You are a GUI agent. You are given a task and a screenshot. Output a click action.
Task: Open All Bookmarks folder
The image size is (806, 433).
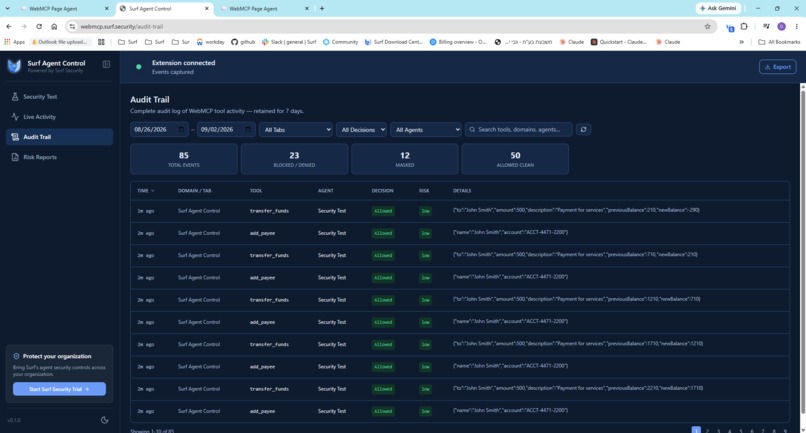tap(779, 42)
